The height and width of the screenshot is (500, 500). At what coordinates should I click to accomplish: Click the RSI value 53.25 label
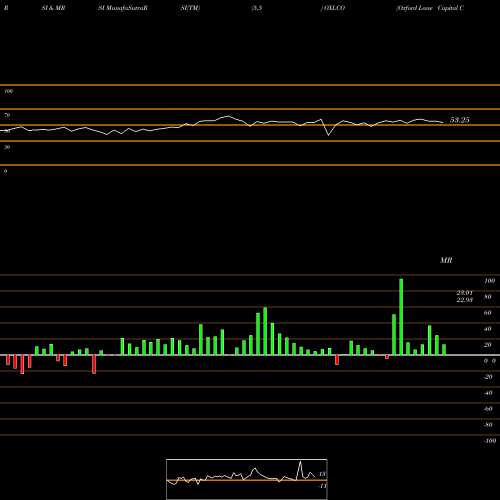pos(460,120)
